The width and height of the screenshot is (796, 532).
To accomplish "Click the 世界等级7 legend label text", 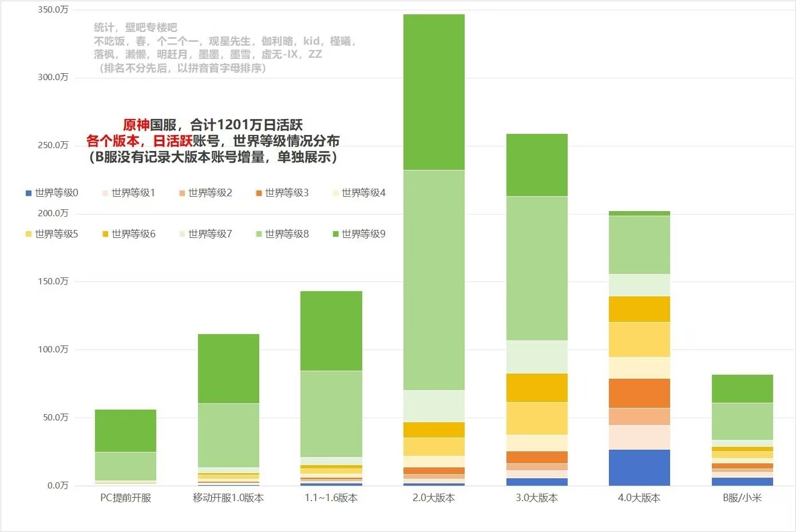I will coord(210,234).
